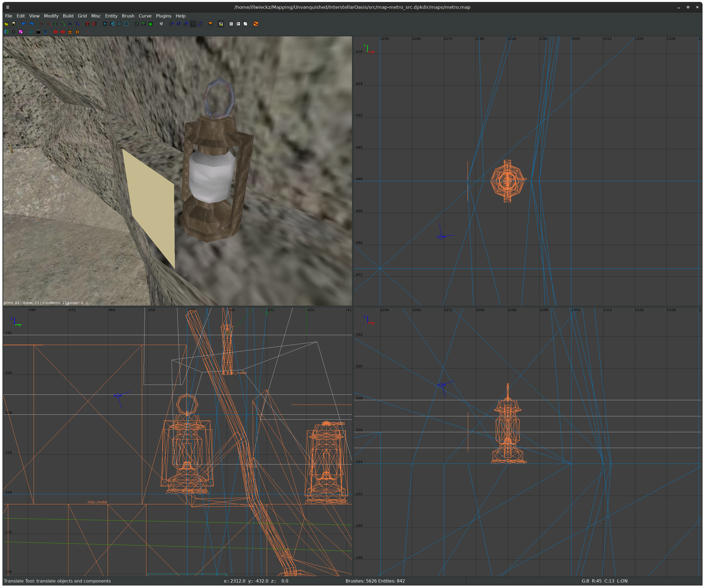Click the 'G:8 R:45 C:13 L:ON' status text

pyautogui.click(x=605, y=581)
